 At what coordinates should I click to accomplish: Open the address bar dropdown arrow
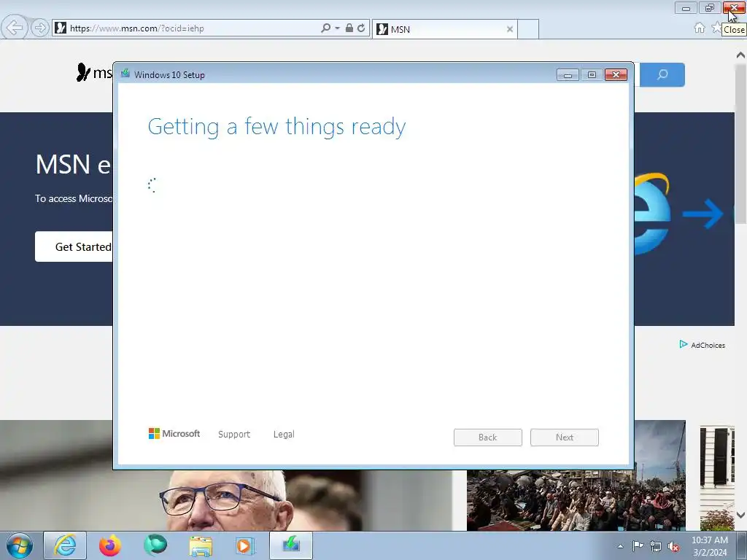[x=337, y=28]
